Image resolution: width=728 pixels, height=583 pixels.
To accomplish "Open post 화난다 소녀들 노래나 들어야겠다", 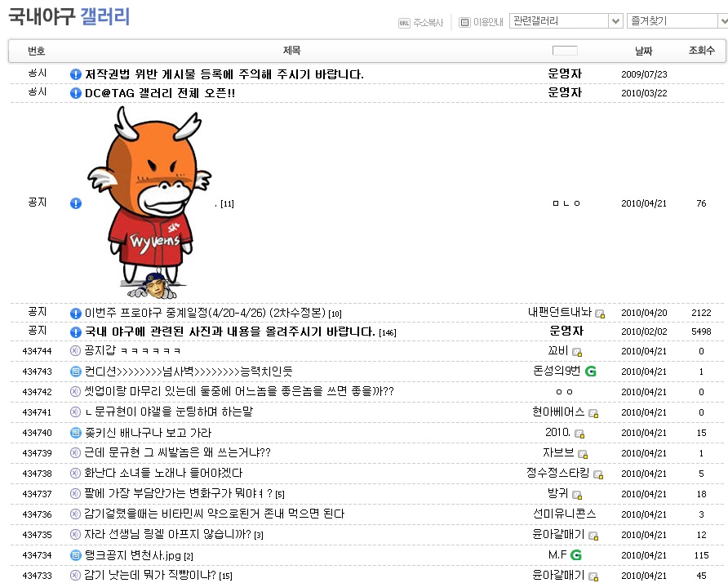I will [x=163, y=474].
